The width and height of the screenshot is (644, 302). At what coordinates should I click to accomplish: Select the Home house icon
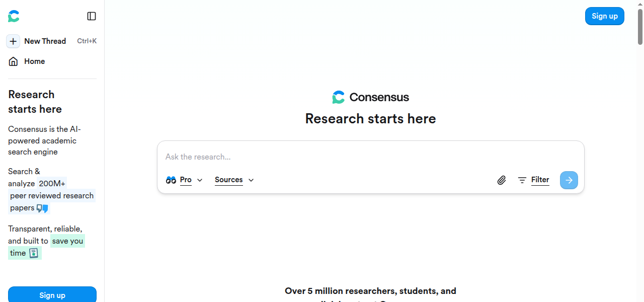tap(13, 61)
